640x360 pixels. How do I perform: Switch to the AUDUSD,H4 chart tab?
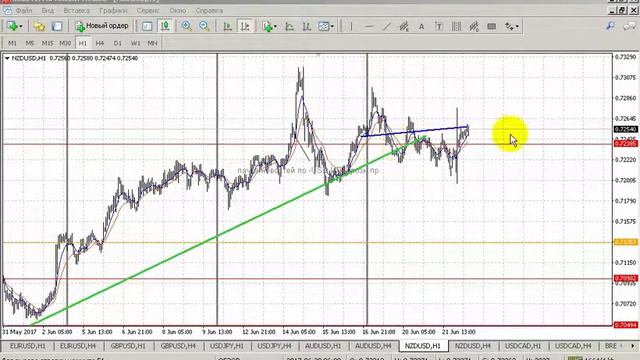pyautogui.click(x=373, y=346)
